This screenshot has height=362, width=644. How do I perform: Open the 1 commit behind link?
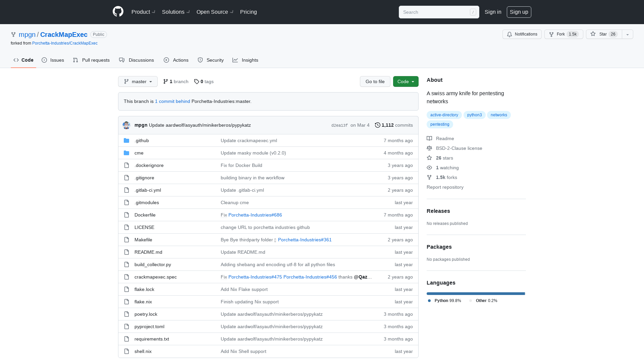[x=172, y=101]
